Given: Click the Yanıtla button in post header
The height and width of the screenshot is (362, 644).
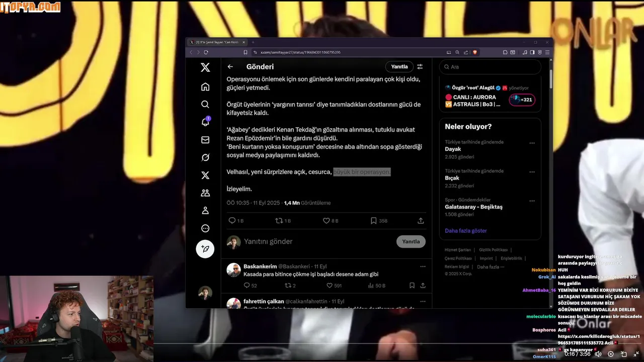Looking at the screenshot, I should tap(399, 66).
